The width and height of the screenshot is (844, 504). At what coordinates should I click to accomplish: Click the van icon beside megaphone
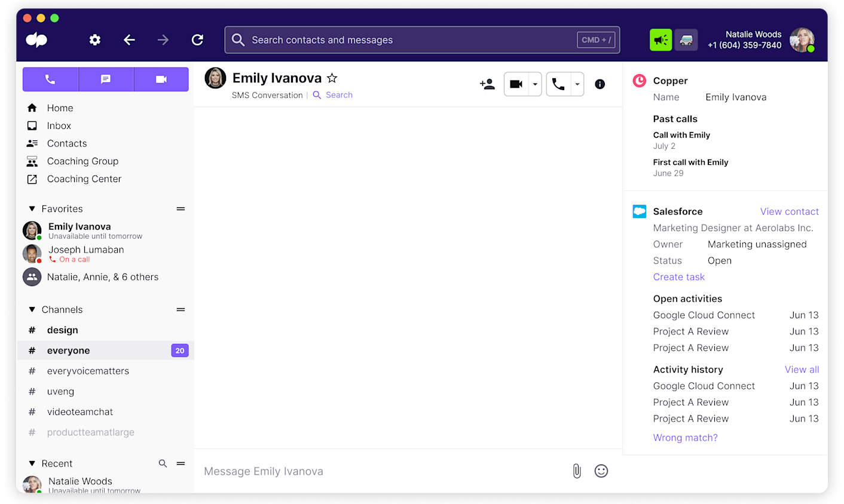[686, 40]
